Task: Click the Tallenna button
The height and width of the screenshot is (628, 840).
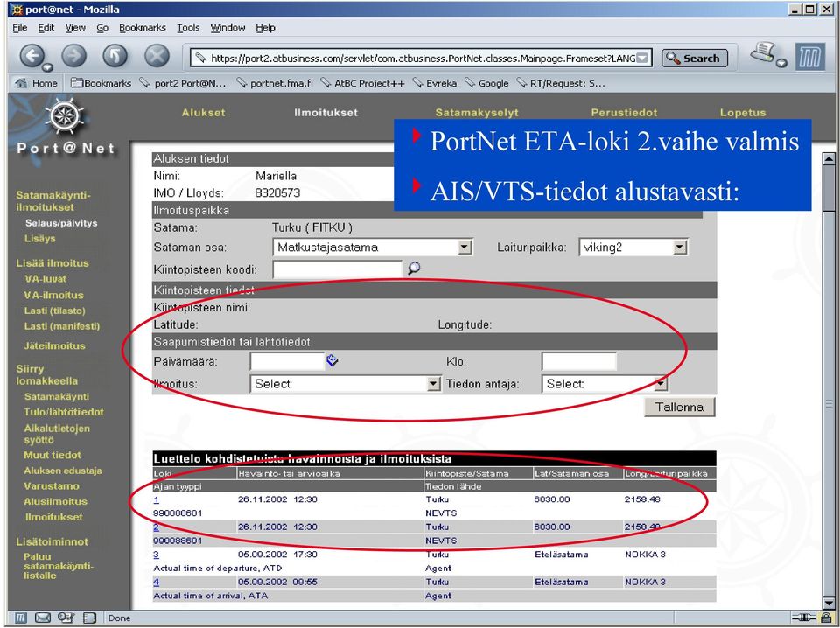Action: pos(679,407)
